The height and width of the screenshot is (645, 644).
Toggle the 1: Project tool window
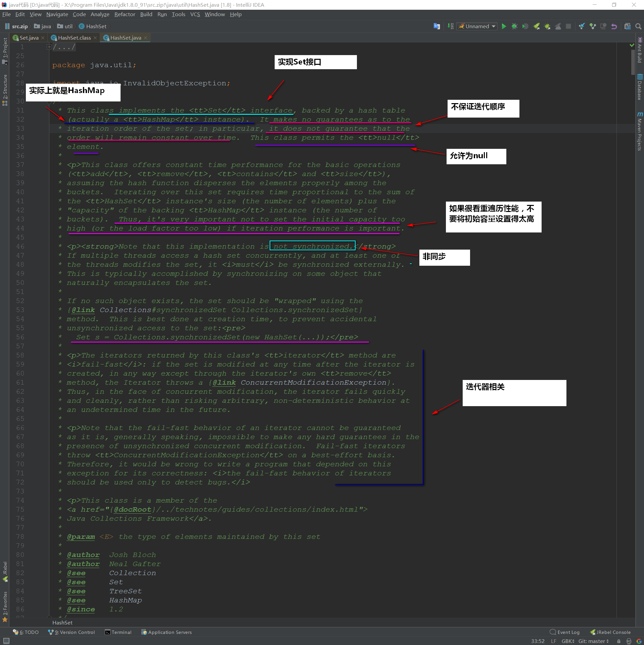pyautogui.click(x=5, y=50)
